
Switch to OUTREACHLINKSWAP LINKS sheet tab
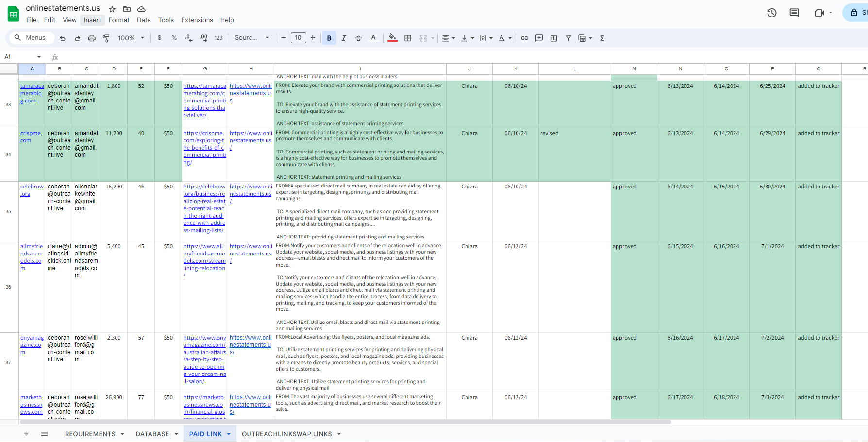[x=287, y=434]
